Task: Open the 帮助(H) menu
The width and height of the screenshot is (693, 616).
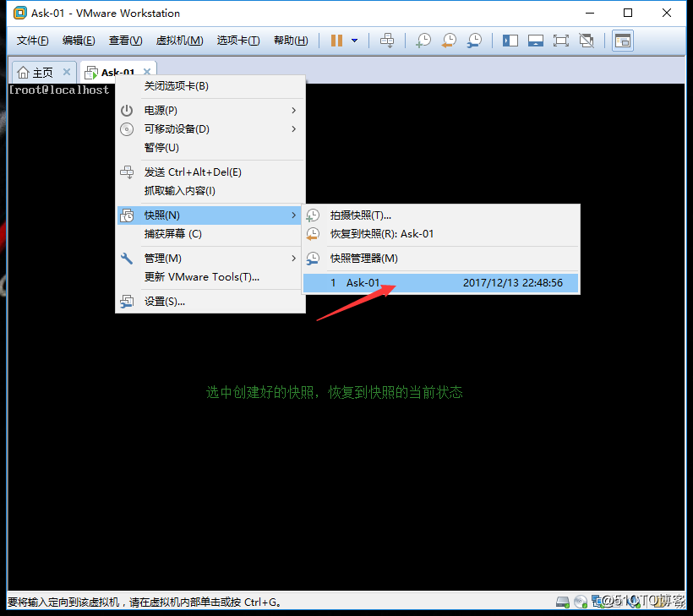Action: (x=291, y=41)
